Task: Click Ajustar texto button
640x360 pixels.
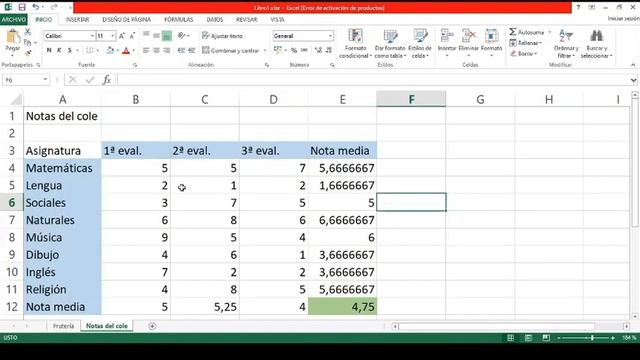Action: [x=222, y=36]
